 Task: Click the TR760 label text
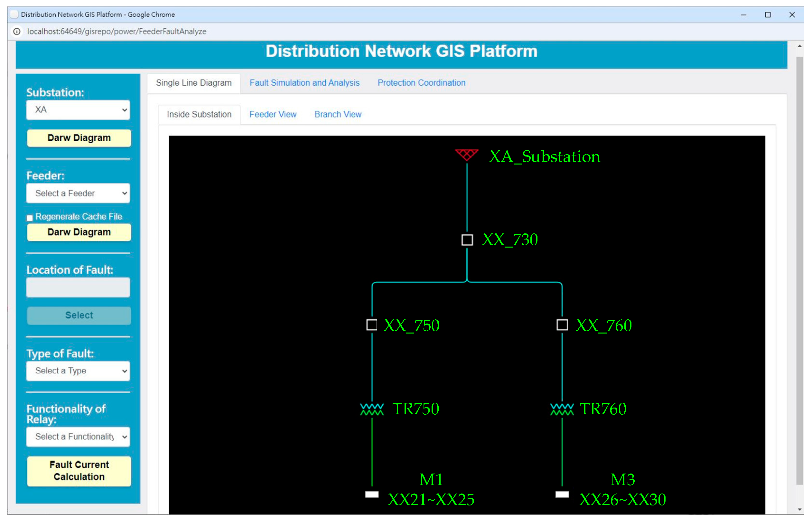pyautogui.click(x=603, y=409)
